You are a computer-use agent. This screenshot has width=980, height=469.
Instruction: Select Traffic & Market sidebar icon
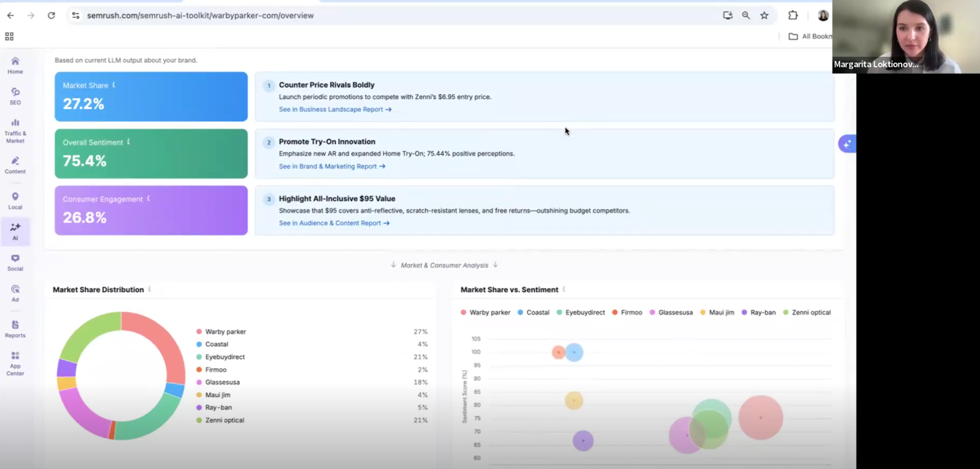tap(15, 130)
